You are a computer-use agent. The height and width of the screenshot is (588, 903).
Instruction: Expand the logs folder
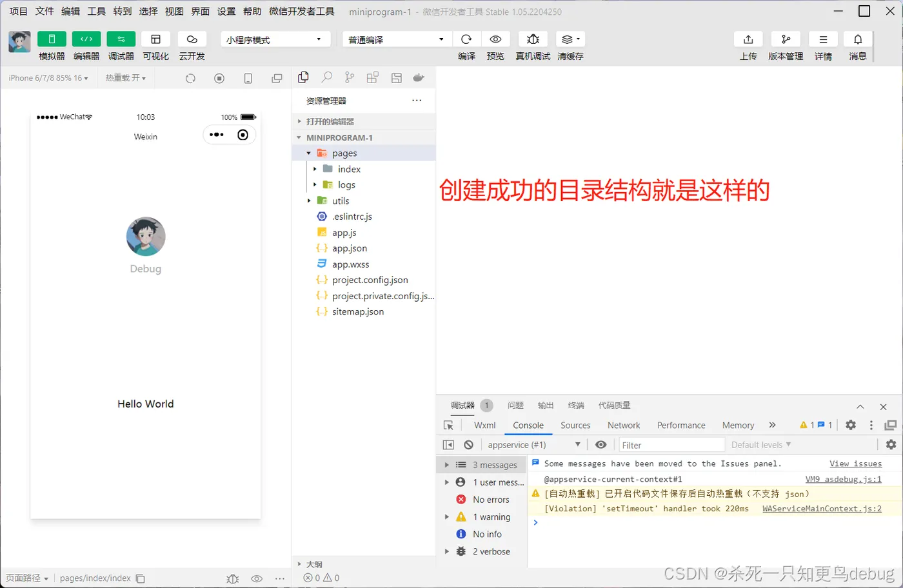(364, 184)
